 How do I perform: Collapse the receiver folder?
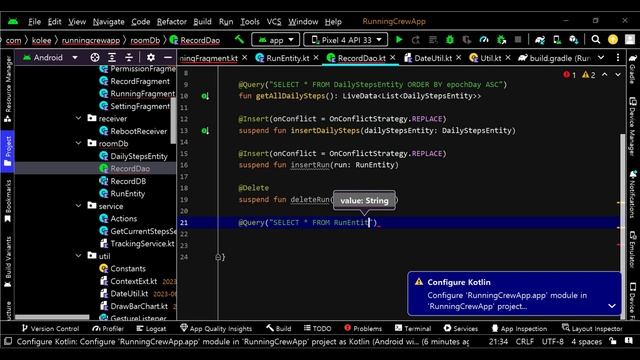(78, 118)
